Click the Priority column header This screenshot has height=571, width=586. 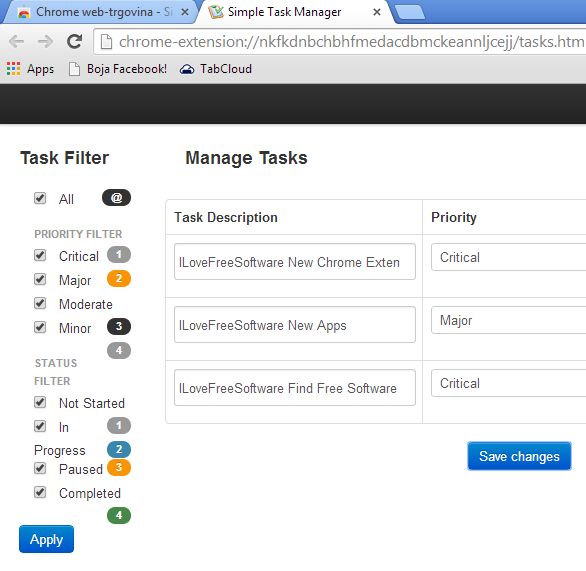coord(454,217)
